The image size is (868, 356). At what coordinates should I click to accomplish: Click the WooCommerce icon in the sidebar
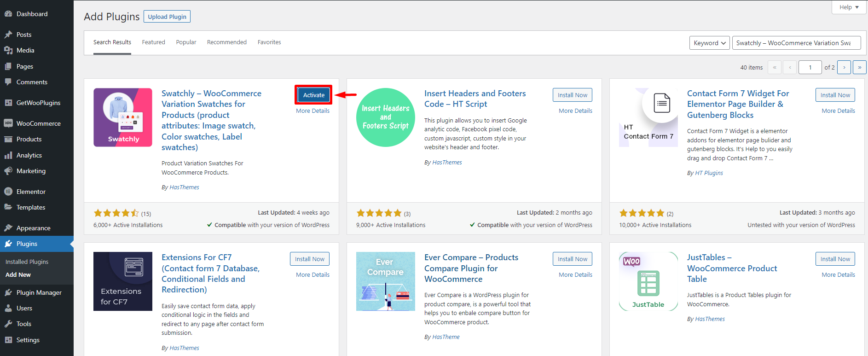(8, 123)
